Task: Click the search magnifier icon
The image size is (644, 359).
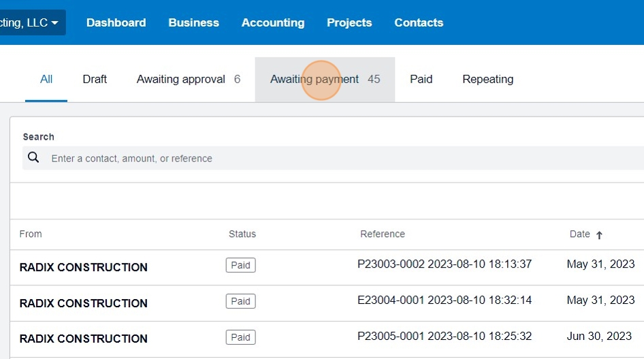Action: (x=33, y=157)
